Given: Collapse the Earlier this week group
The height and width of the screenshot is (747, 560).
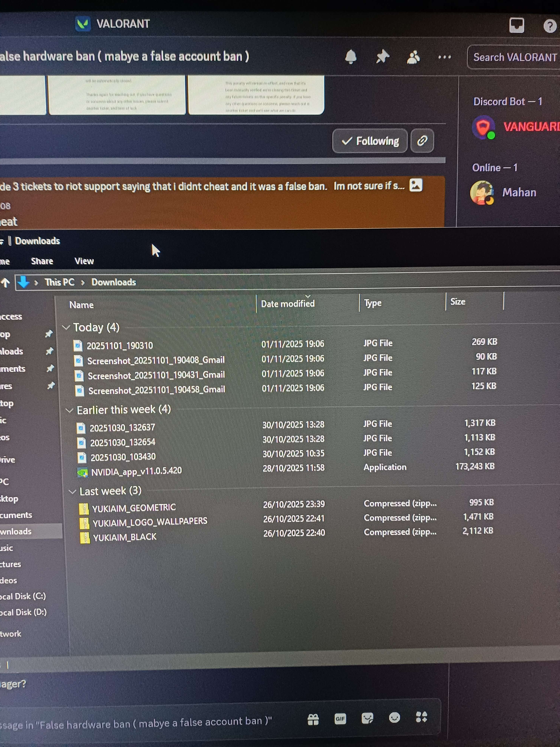Looking at the screenshot, I should pyautogui.click(x=70, y=410).
